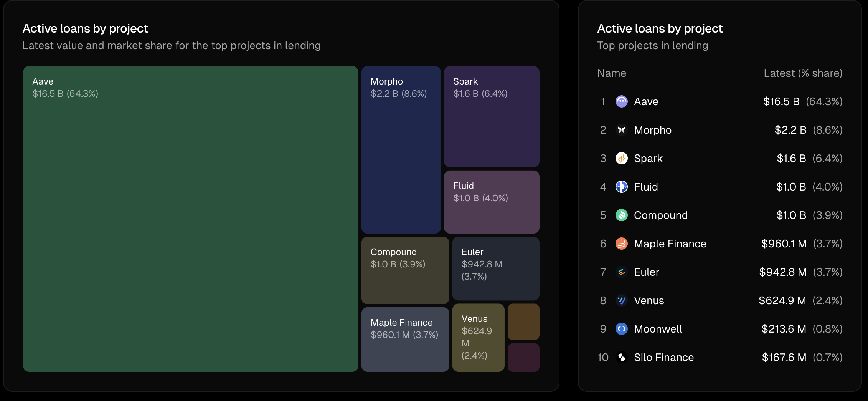Click the unlabeled dark purple treemap tile
The height and width of the screenshot is (401, 868).
pyautogui.click(x=523, y=357)
